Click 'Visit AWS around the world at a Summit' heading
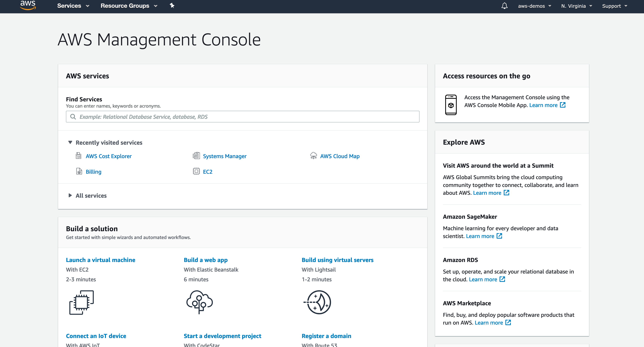This screenshot has width=644, height=347. coord(498,165)
